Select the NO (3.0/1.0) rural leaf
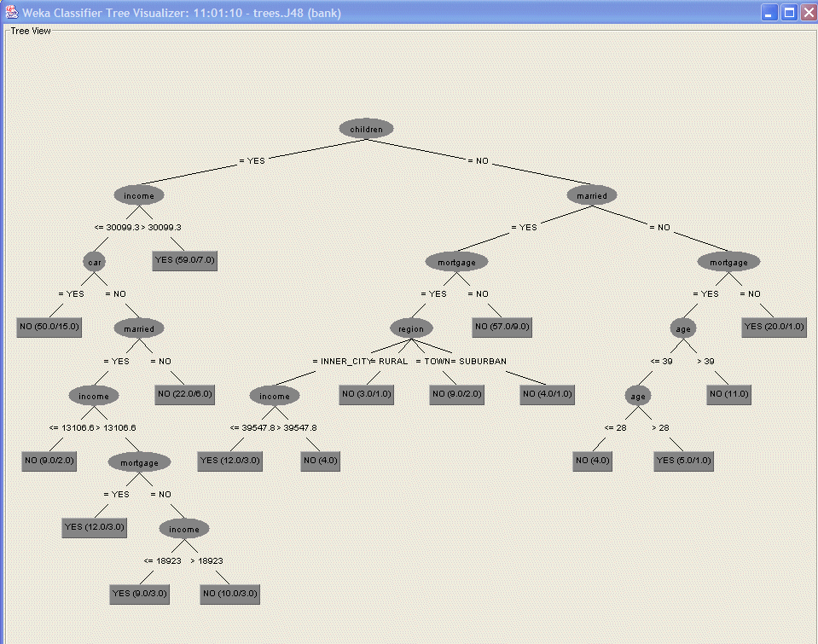The image size is (818, 644). pos(367,394)
